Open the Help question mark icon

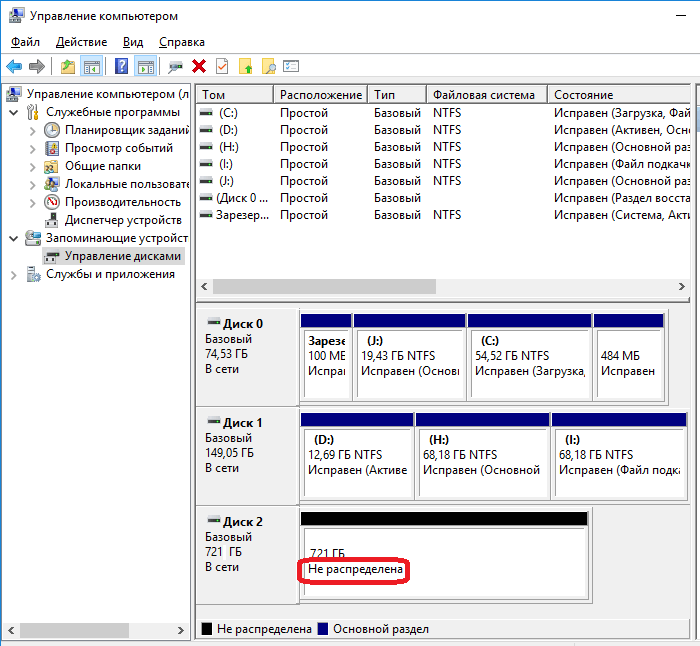(121, 67)
